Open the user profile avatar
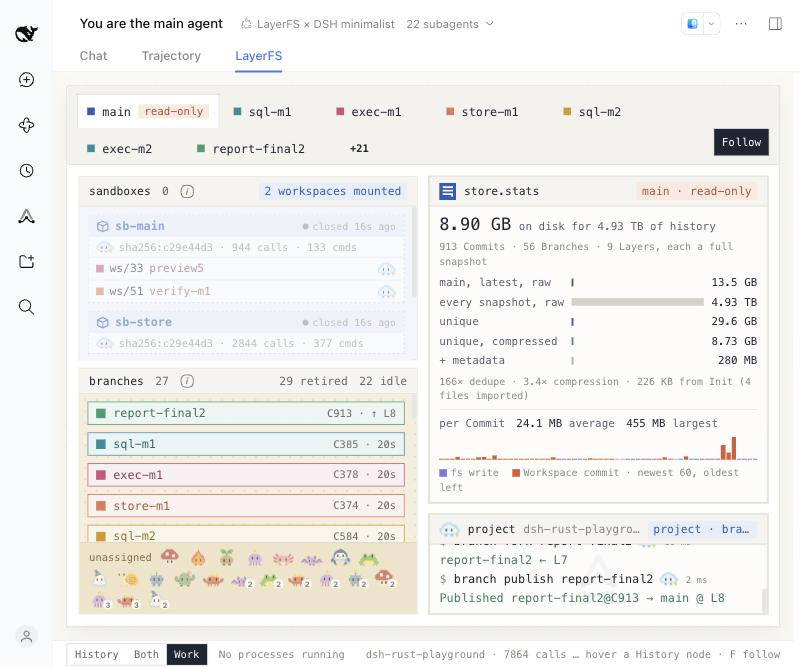800x668 pixels. (27, 636)
